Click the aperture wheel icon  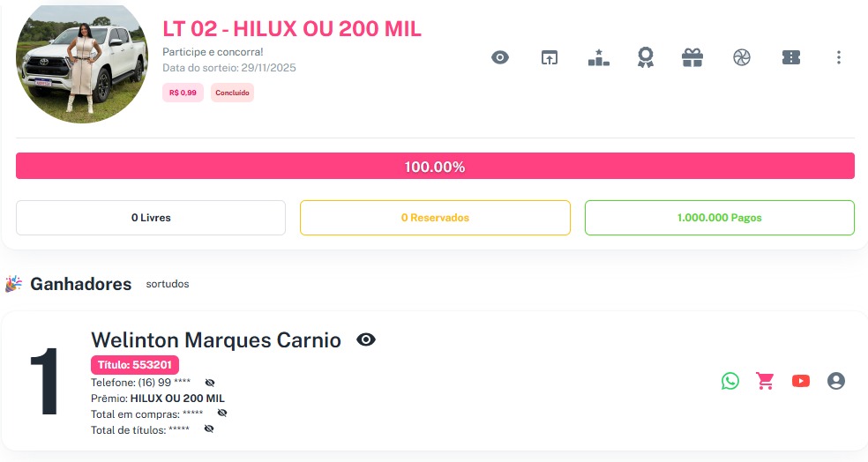742,58
